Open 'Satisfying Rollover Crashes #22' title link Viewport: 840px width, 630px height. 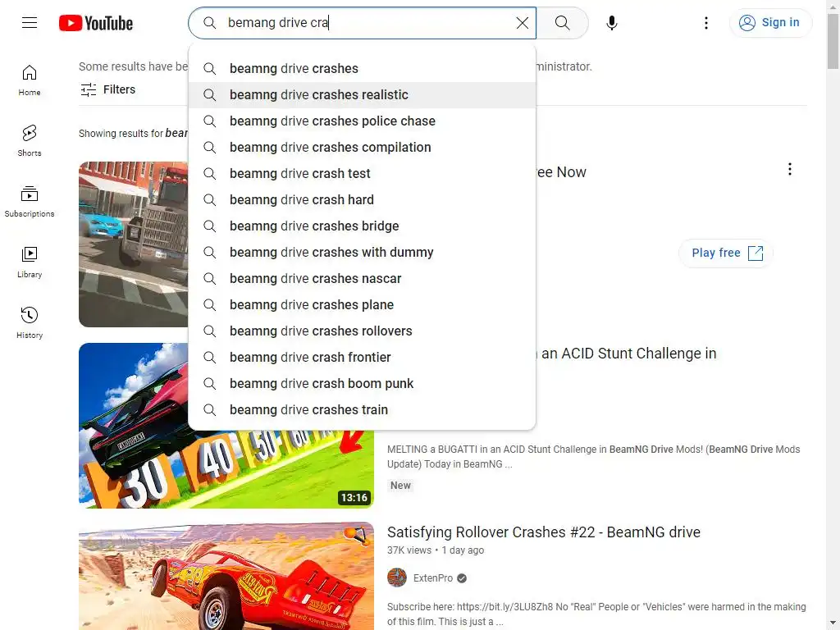pyautogui.click(x=543, y=532)
